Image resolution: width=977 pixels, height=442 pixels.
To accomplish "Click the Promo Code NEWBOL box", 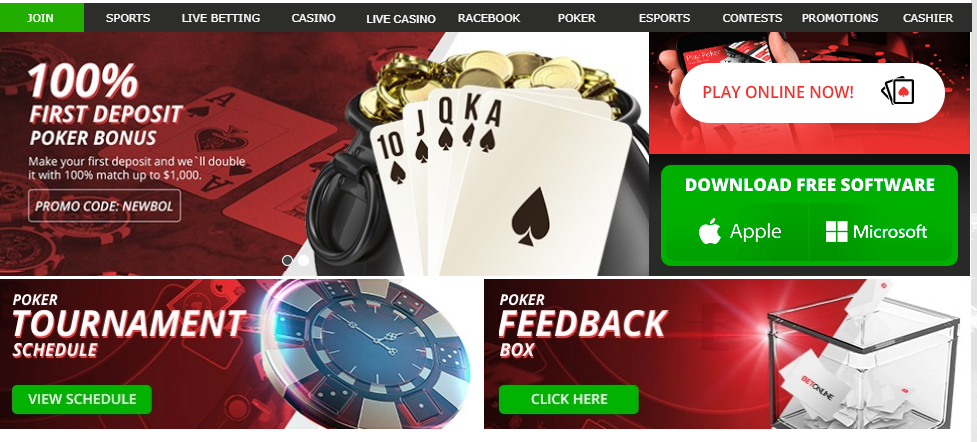I will click(x=104, y=206).
